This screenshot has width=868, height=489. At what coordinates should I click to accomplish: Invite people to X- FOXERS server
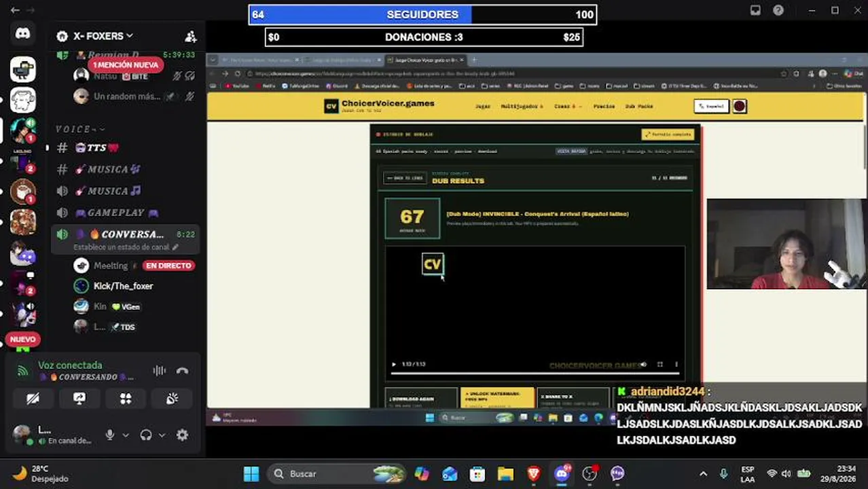(190, 36)
